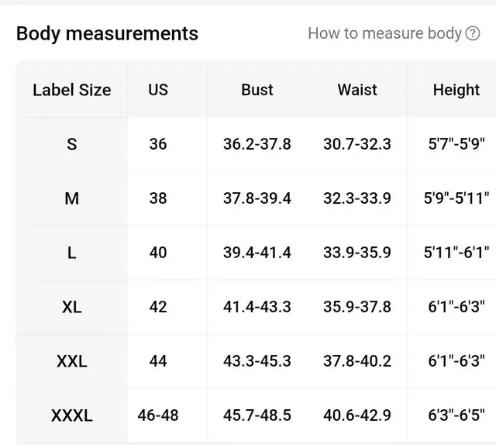Click the US column header
496x448 pixels.
[158, 90]
